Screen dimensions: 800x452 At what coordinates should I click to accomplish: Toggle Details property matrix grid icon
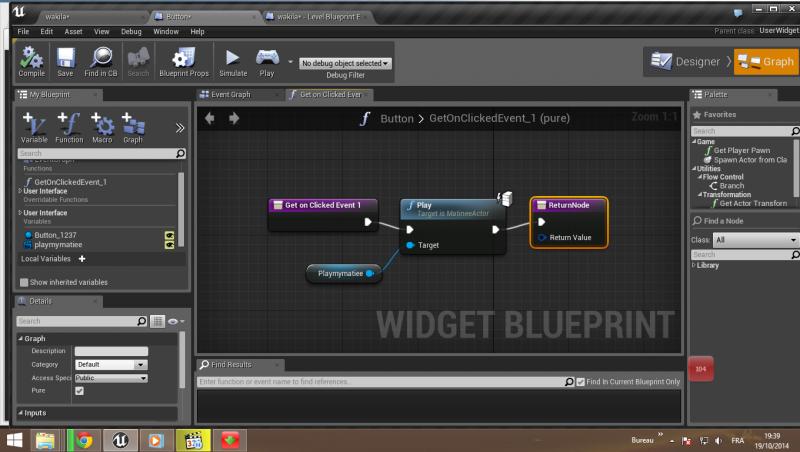[157, 321]
